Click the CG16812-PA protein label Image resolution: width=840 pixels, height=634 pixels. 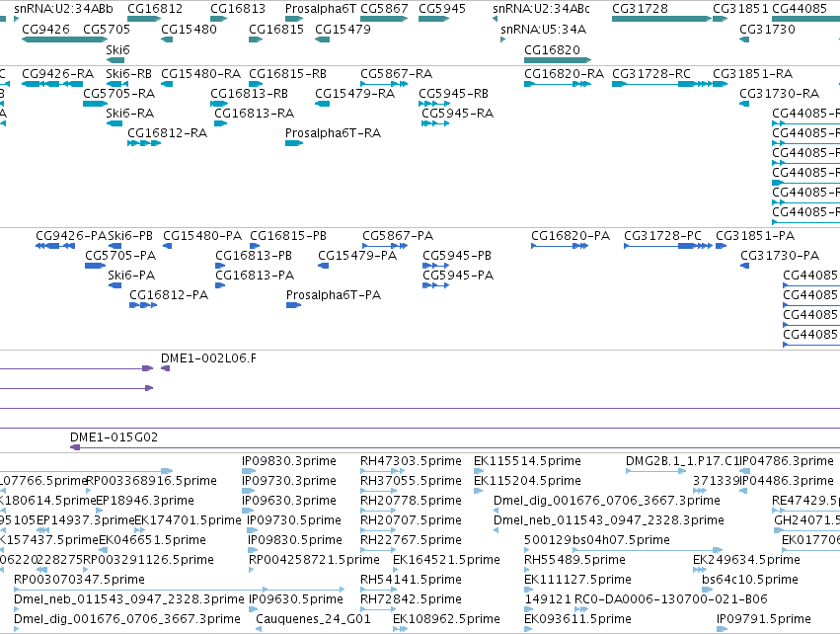pos(169,295)
